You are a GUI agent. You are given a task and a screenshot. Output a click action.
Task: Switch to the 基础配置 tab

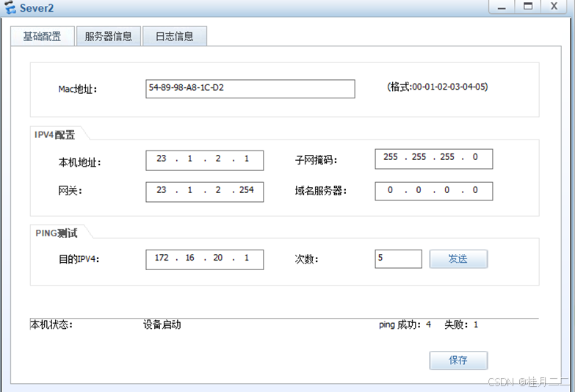[x=43, y=36]
